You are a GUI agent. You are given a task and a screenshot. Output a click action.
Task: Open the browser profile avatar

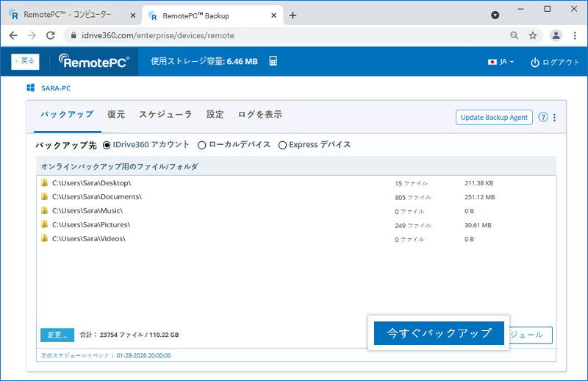(x=556, y=35)
